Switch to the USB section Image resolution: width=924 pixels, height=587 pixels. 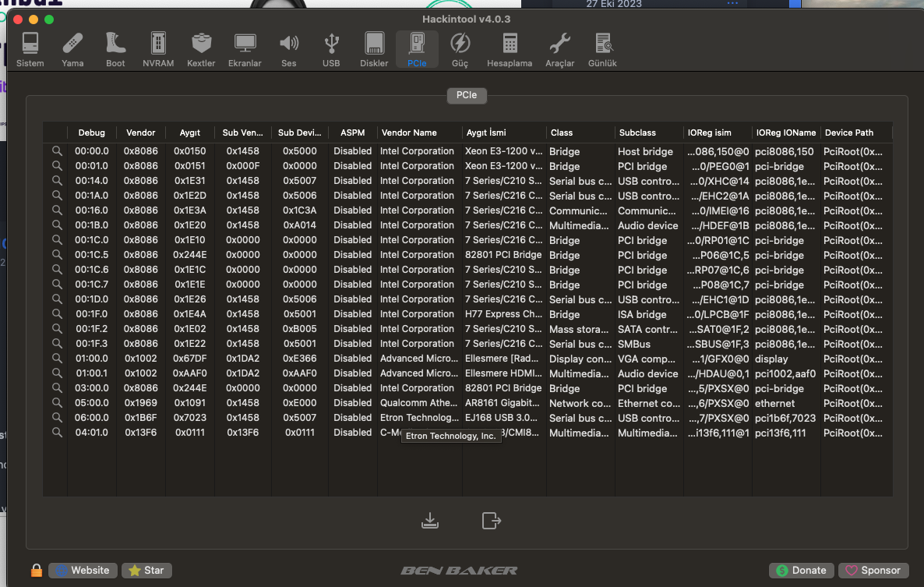(331, 49)
